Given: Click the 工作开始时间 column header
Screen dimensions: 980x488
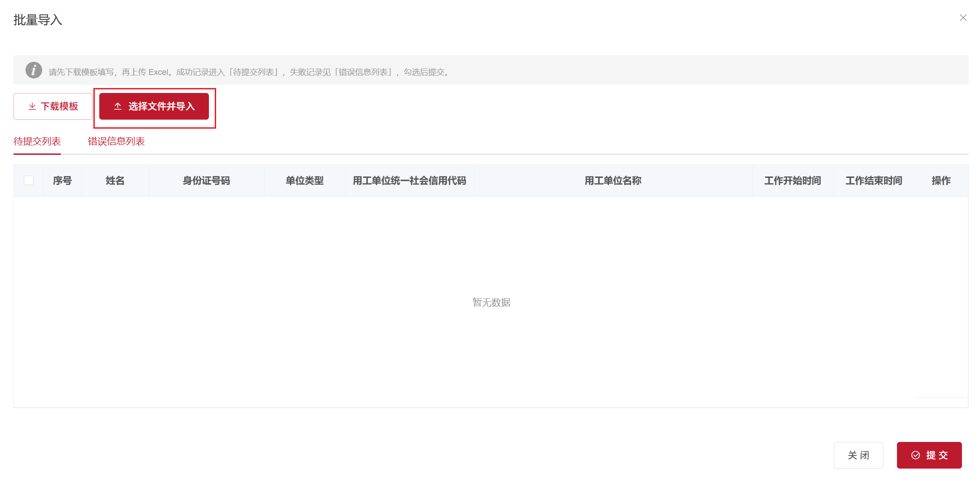Looking at the screenshot, I should [793, 181].
